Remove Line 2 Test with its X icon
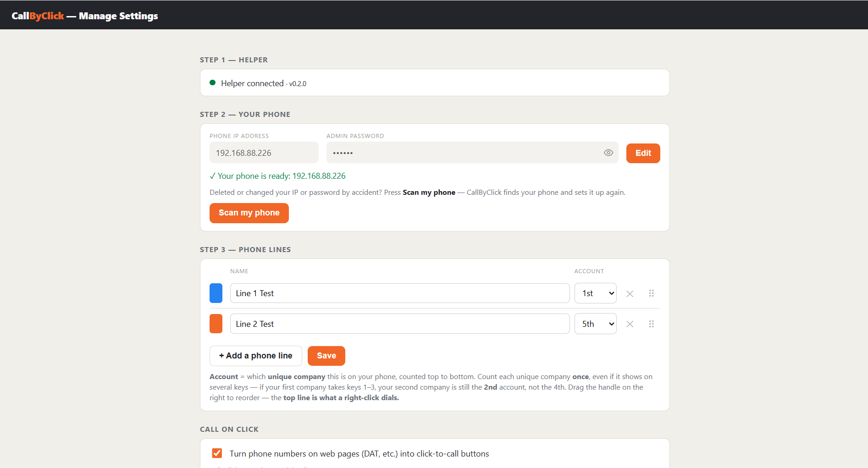The width and height of the screenshot is (868, 468). (x=630, y=324)
